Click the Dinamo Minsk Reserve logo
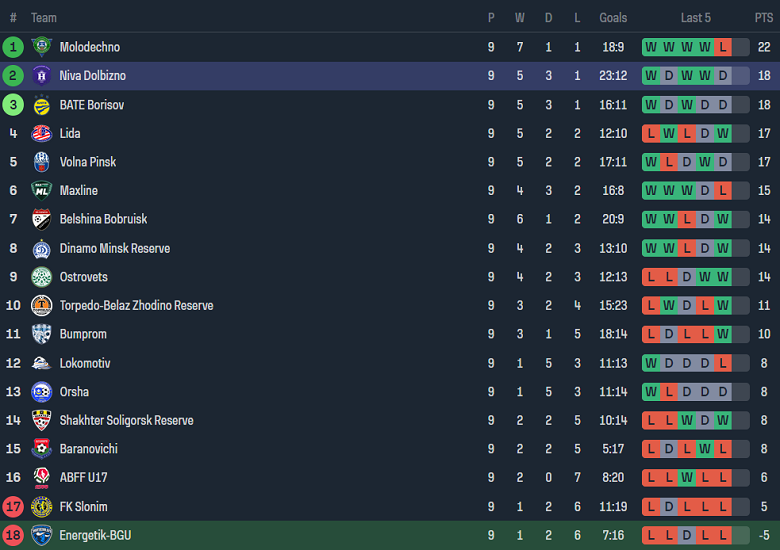780x550 pixels. 41,249
